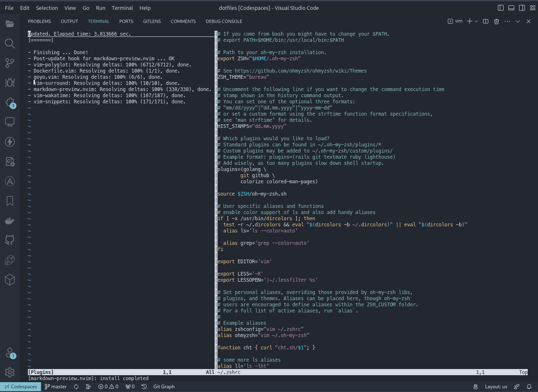This screenshot has width=538, height=392.
Task: Open more terminal actions ellipsis menu
Action: (507, 21)
